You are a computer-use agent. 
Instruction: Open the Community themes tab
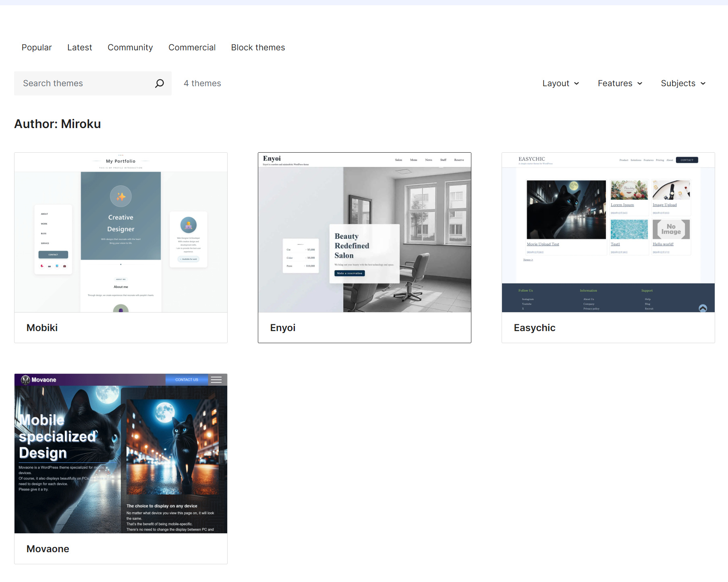point(130,48)
